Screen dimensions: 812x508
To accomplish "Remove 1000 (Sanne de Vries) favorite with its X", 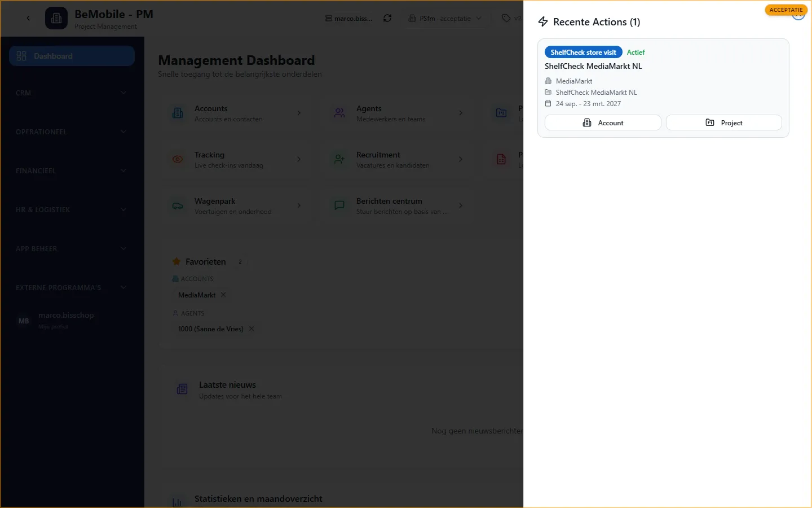I will point(251,329).
